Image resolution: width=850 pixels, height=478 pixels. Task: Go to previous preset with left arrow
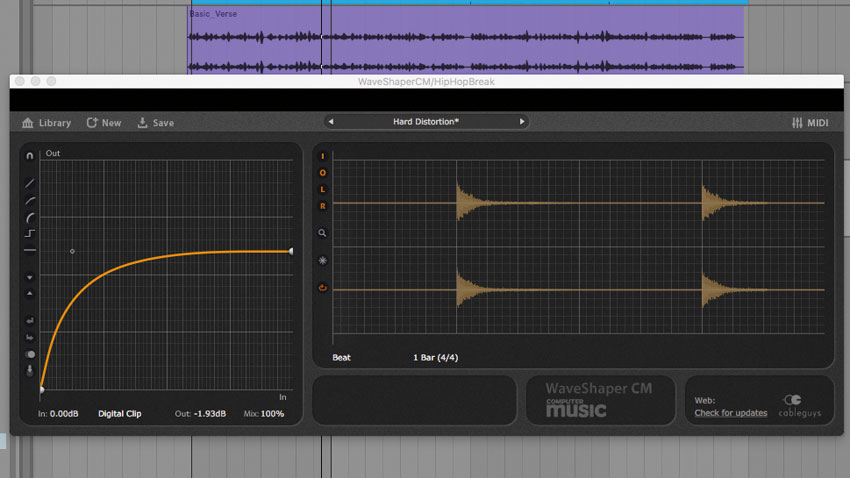pos(331,121)
